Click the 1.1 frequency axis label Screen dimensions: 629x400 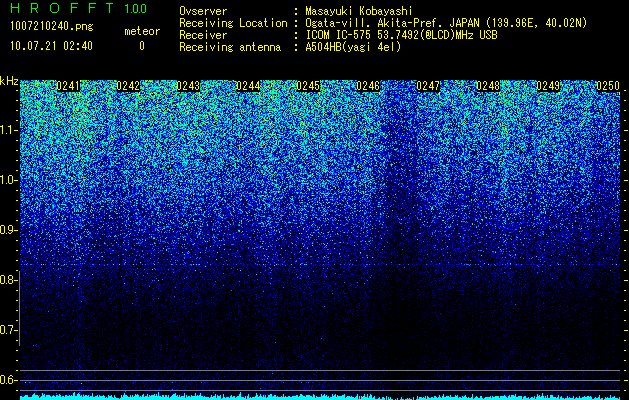coord(8,130)
